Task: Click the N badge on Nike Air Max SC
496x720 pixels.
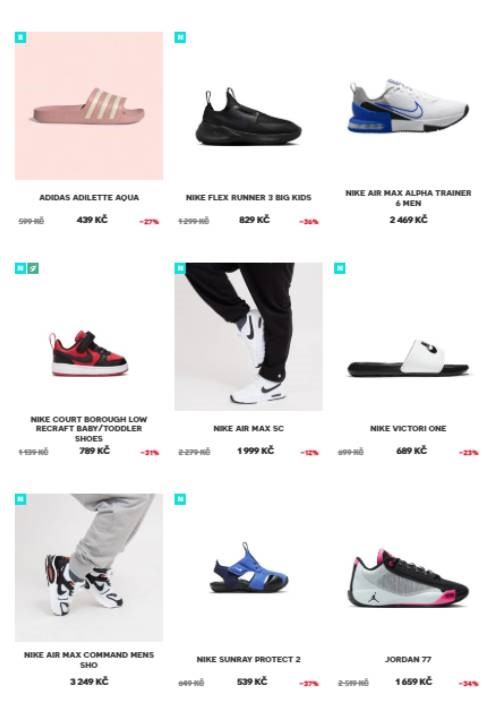Action: click(x=180, y=268)
